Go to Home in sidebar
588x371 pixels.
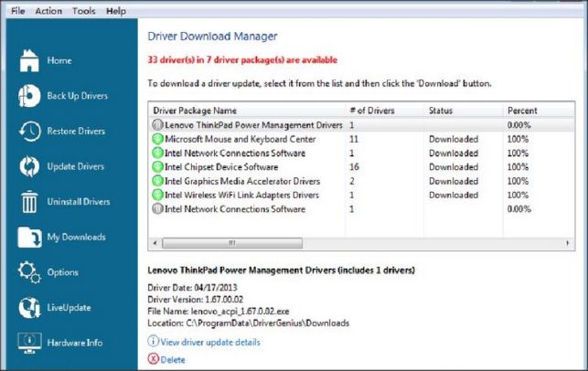pos(59,60)
